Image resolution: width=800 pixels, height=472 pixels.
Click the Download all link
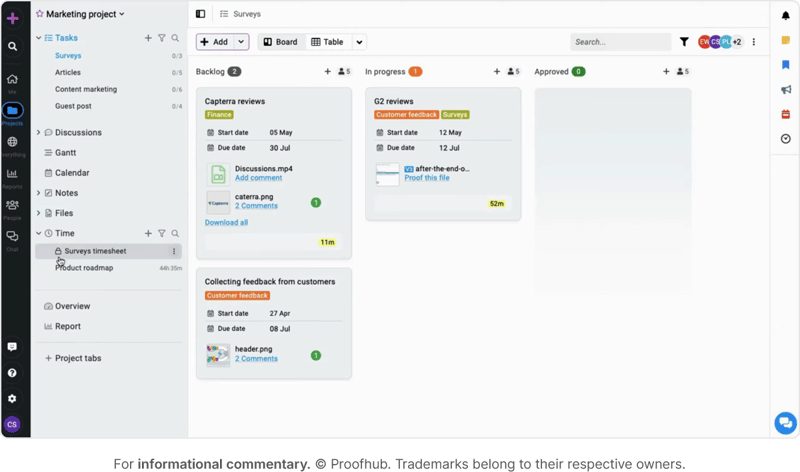226,222
